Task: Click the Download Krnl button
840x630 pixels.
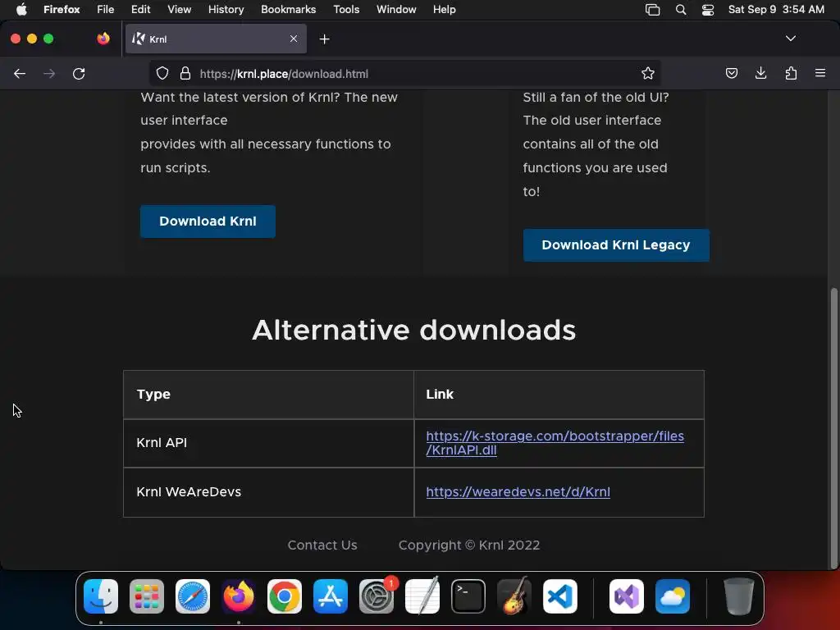Action: pos(208,221)
